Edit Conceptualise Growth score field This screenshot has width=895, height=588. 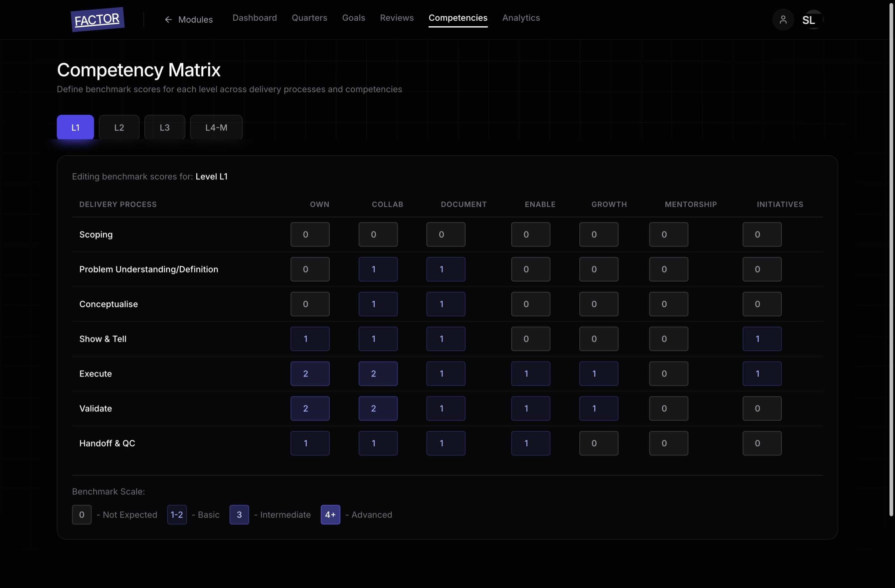point(599,304)
